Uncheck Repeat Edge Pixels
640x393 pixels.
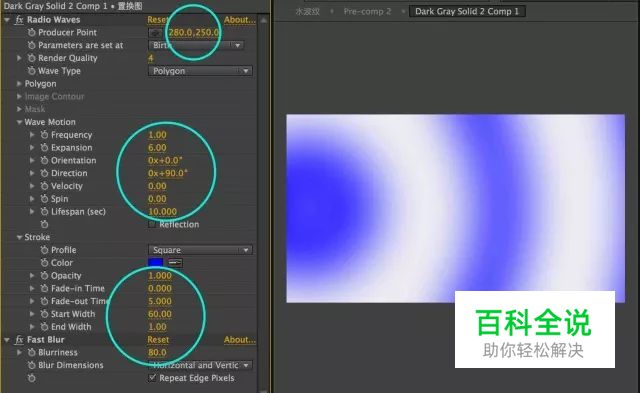click(x=152, y=377)
